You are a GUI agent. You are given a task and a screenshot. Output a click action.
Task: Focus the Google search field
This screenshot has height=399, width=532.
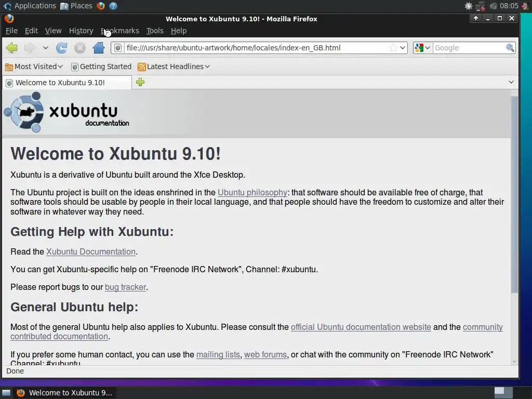[x=470, y=48]
